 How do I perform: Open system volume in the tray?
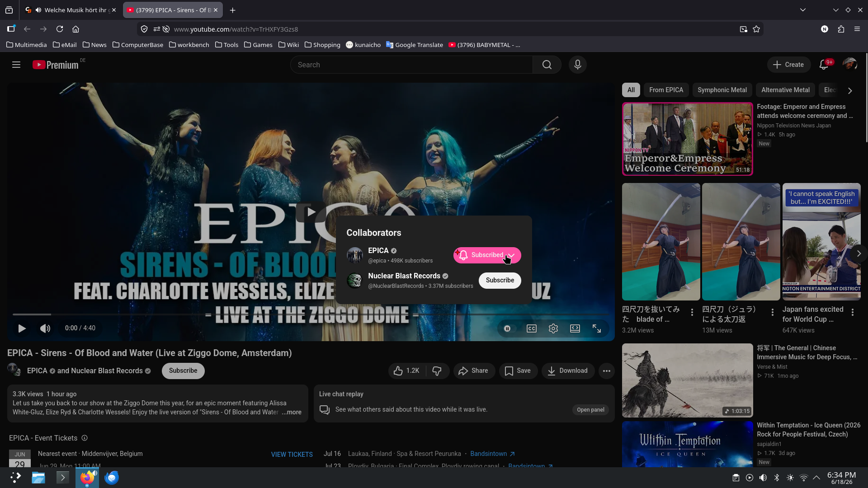pyautogui.click(x=763, y=478)
